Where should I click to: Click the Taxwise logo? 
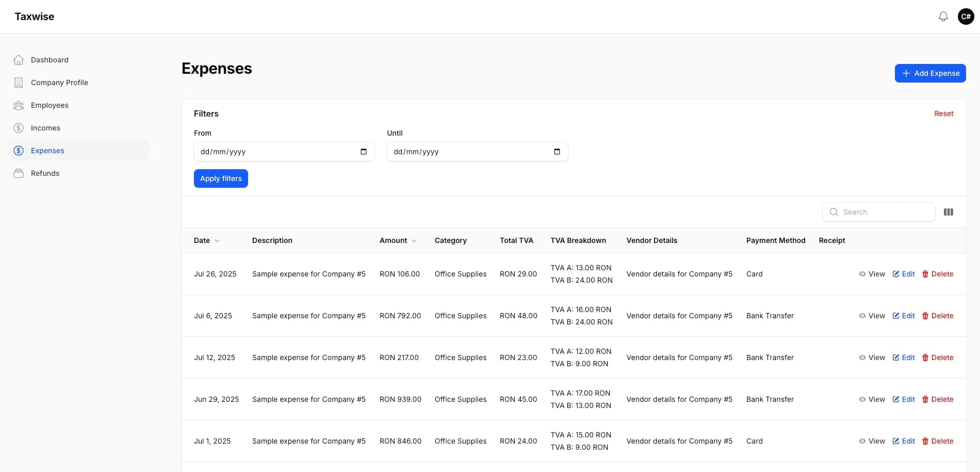click(x=35, y=17)
